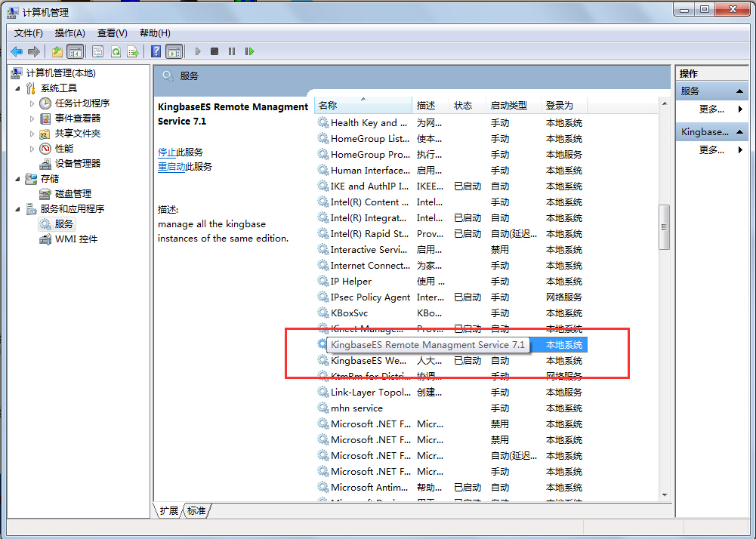Open the 帮助(H) menu

tap(155, 33)
